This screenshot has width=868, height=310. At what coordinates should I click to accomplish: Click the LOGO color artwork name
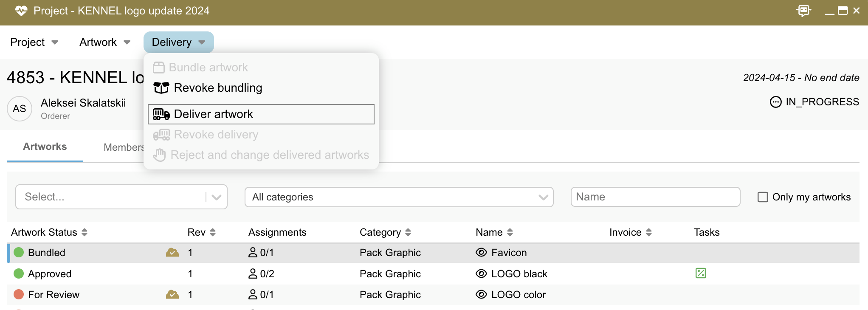pos(519,295)
